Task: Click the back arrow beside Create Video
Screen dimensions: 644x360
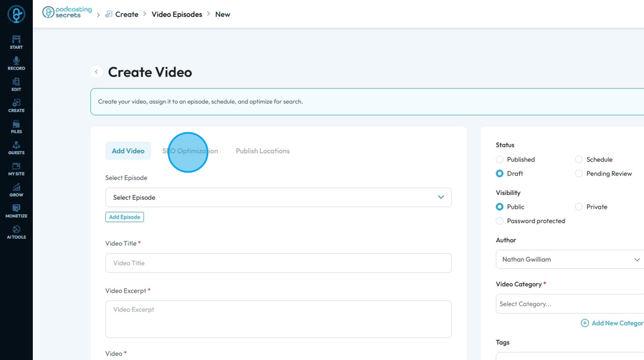Action: coord(97,72)
